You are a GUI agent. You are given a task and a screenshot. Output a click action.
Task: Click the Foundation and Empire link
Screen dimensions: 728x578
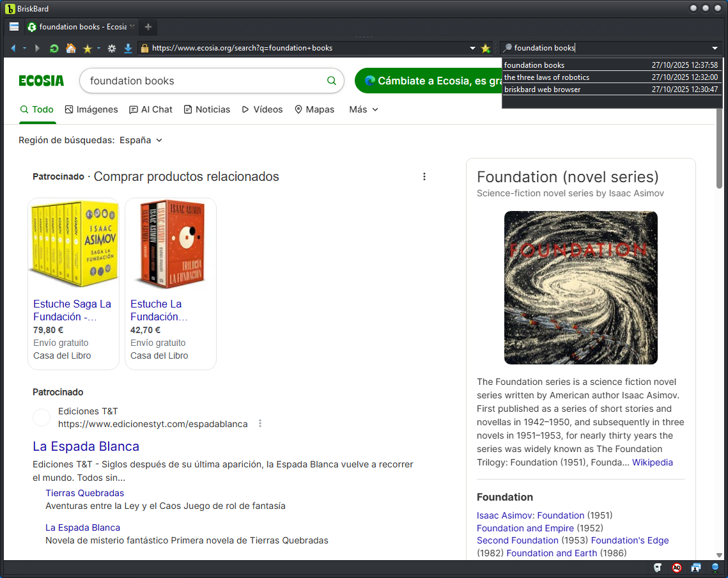click(x=525, y=528)
